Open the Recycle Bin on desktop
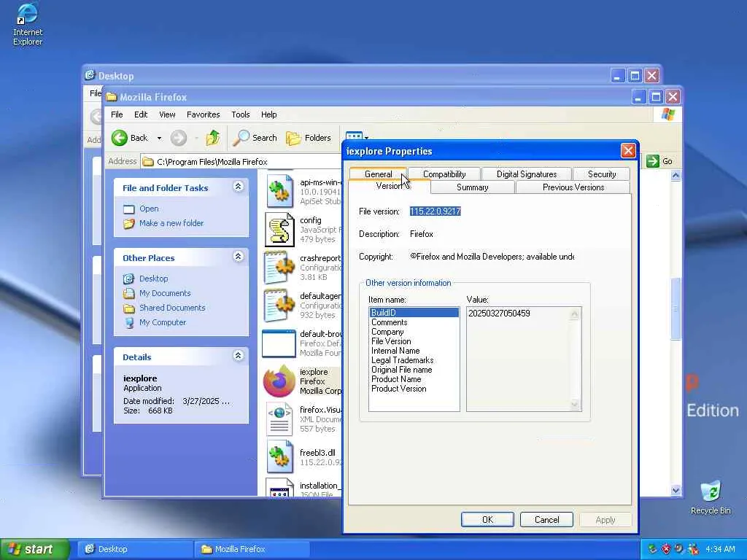 (711, 497)
